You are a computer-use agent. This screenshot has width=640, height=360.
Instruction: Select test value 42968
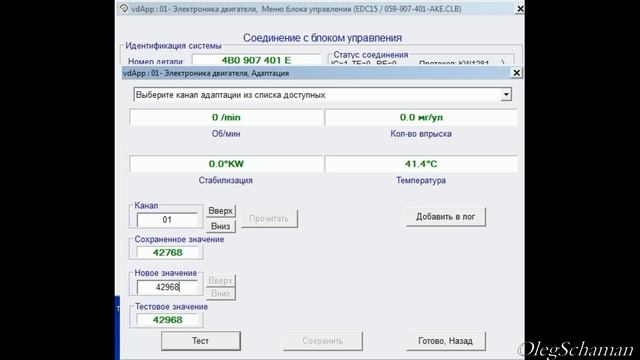(x=167, y=320)
